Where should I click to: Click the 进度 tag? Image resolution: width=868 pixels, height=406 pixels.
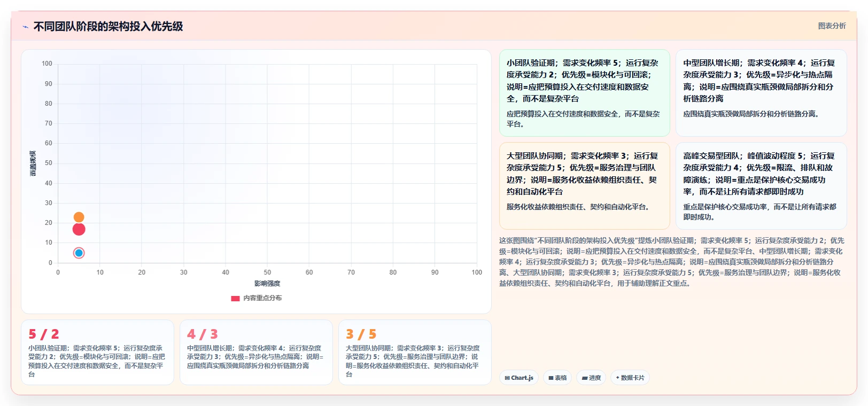(591, 378)
